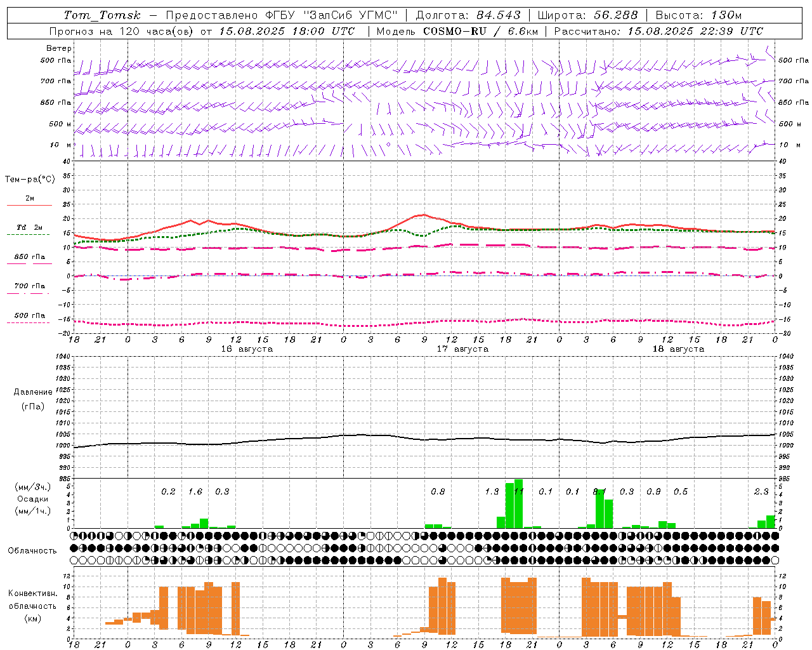The image size is (812, 650).
Task: Click the red 2м temperature legend line
Action: 29,205
